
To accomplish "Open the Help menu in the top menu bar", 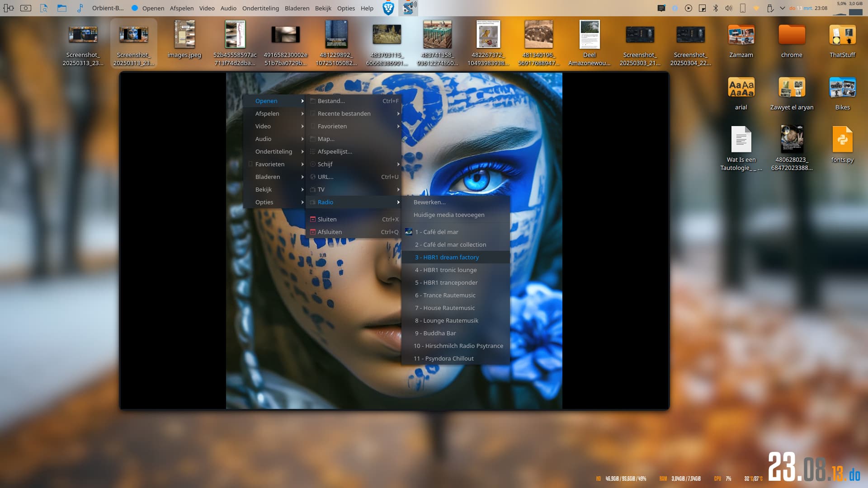I will click(x=367, y=8).
